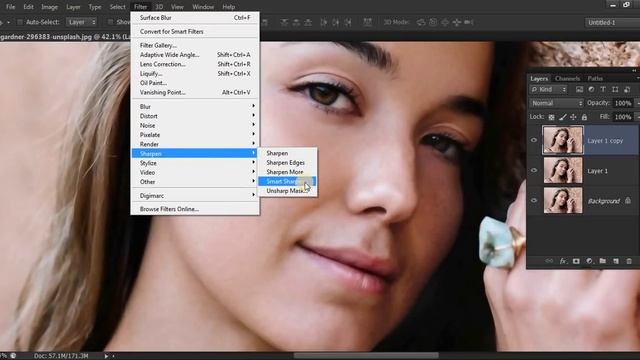Expand Stylize submenu
Image resolution: width=640 pixels, height=360 pixels.
(195, 163)
